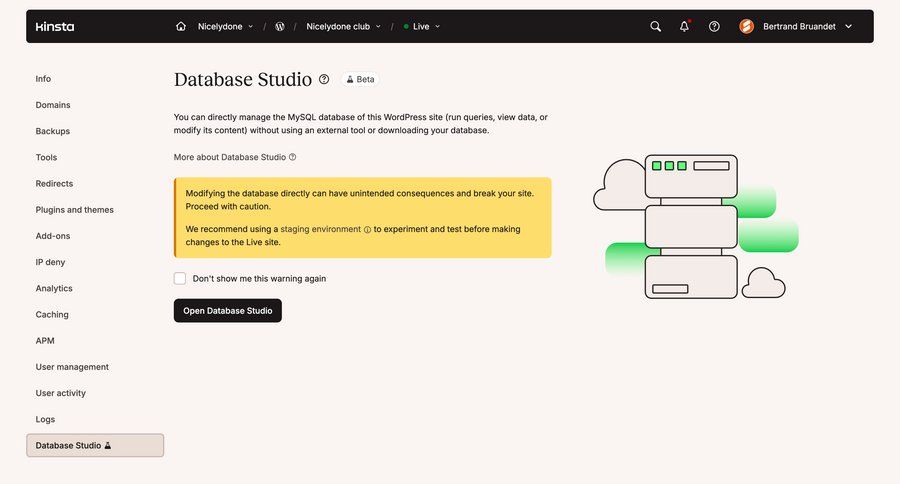Check "Don't show me this warning again"
Screen dimensions: 900x484
(180, 279)
